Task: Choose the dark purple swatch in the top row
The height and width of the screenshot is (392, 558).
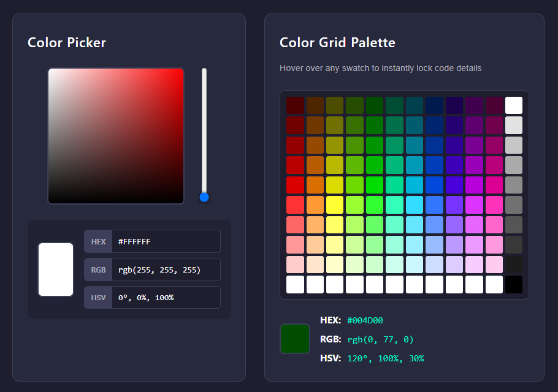Action: (x=475, y=105)
